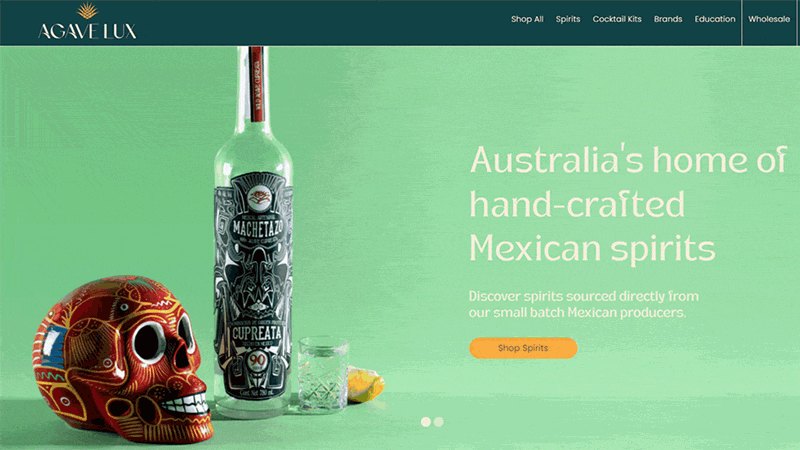800x450 pixels.
Task: Click the Cupreata text on the bottle label
Action: tap(257, 333)
